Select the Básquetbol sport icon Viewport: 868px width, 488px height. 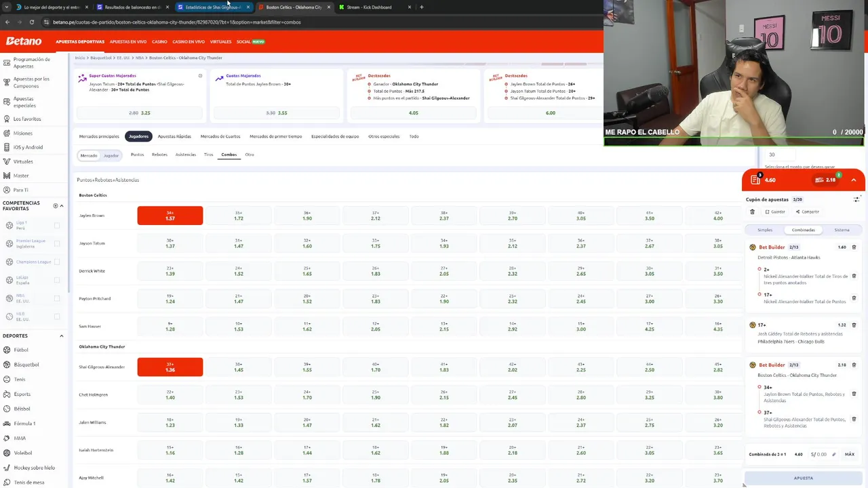point(6,365)
